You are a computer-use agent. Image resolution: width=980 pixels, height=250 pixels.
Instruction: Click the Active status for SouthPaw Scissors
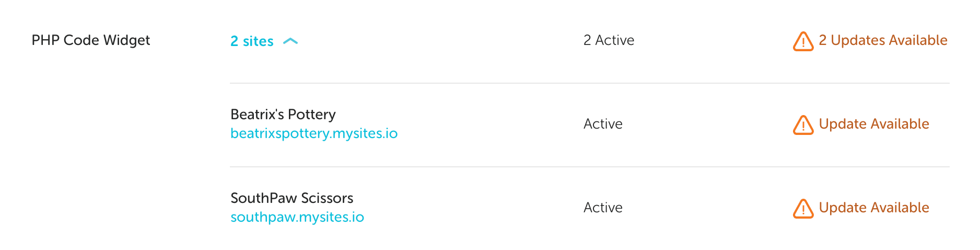[603, 208]
